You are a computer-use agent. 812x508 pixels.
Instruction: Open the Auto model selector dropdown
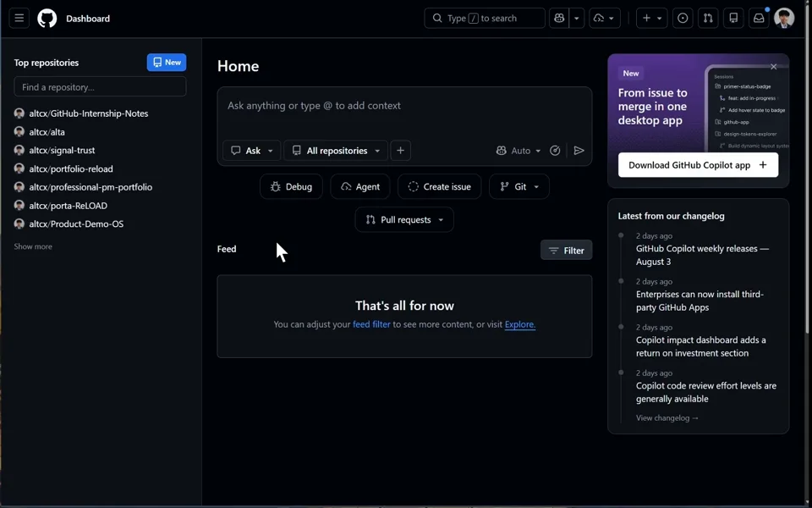click(x=518, y=151)
